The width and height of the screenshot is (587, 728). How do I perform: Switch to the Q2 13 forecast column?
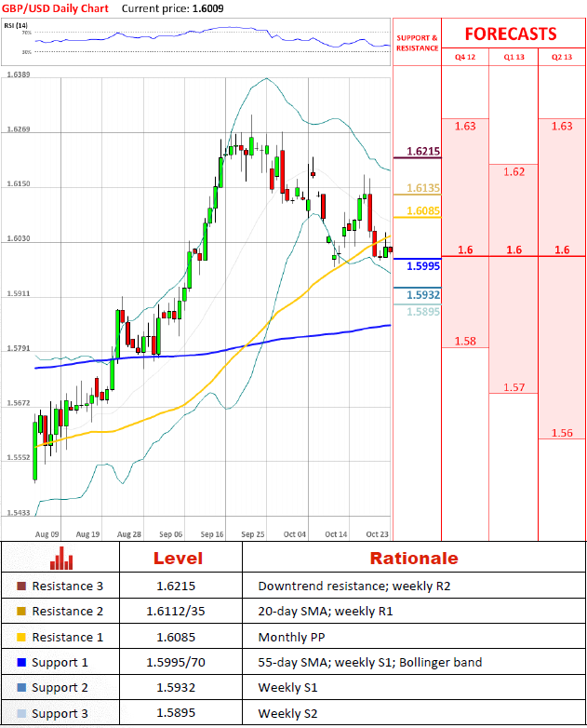coord(562,58)
